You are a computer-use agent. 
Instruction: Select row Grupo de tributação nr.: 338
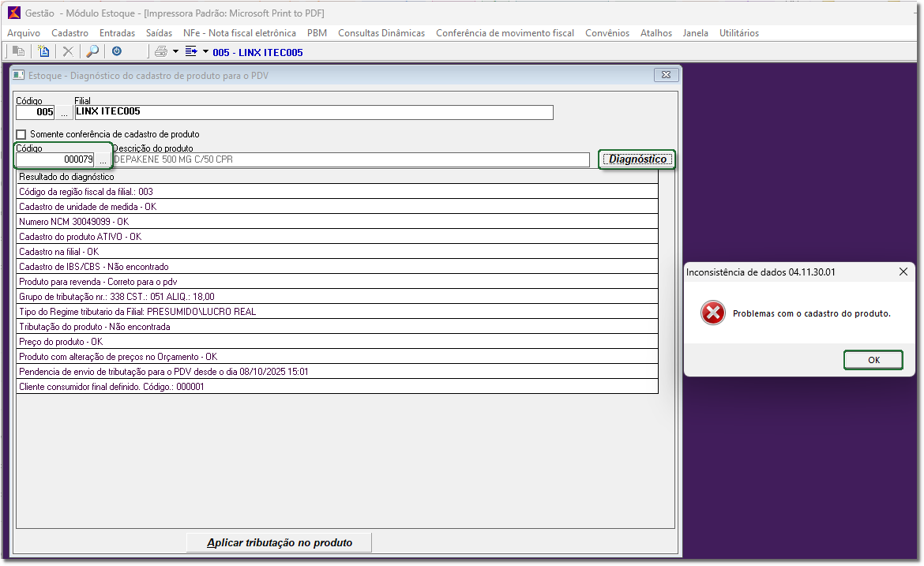coord(337,297)
